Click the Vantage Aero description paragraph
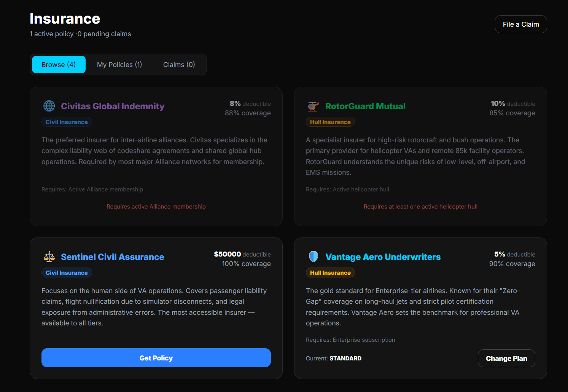568x392 pixels. tap(413, 307)
